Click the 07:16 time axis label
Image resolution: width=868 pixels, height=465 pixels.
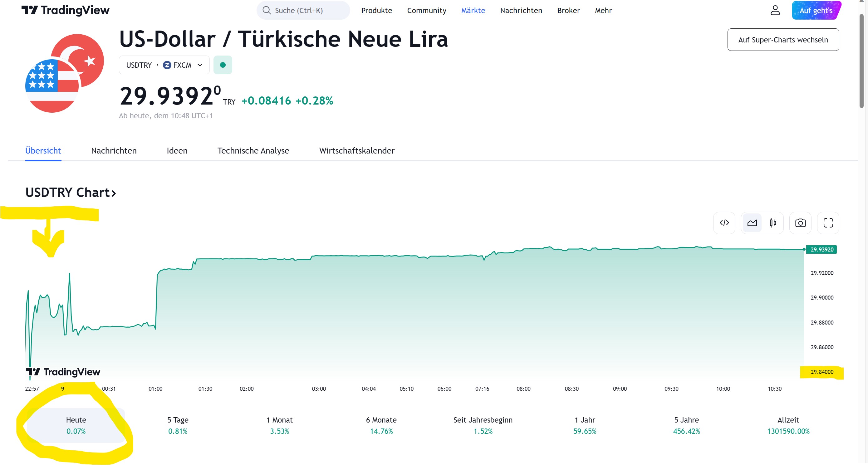click(482, 389)
